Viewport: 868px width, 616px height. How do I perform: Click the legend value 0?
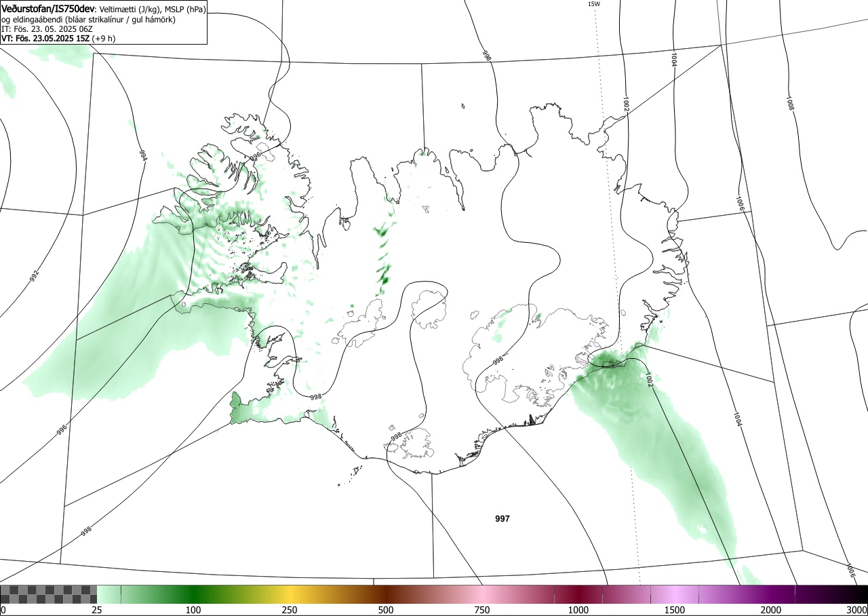[x=3, y=610]
